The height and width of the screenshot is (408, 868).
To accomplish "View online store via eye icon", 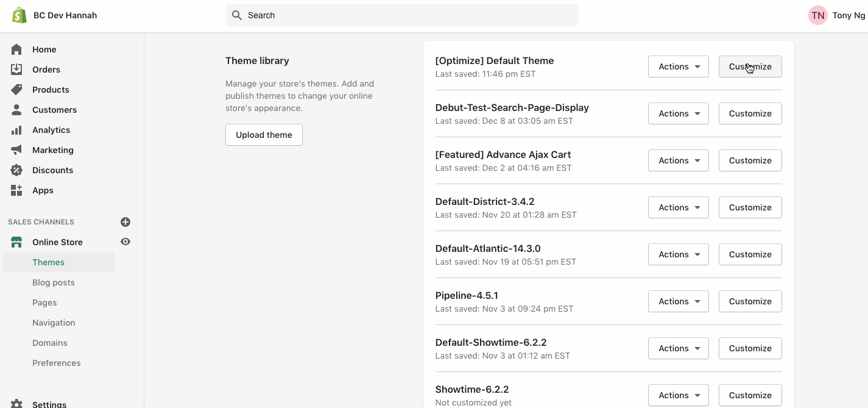I will pos(125,242).
